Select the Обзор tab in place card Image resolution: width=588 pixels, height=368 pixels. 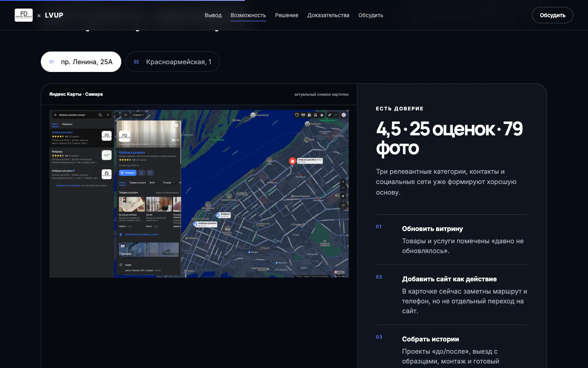(122, 183)
